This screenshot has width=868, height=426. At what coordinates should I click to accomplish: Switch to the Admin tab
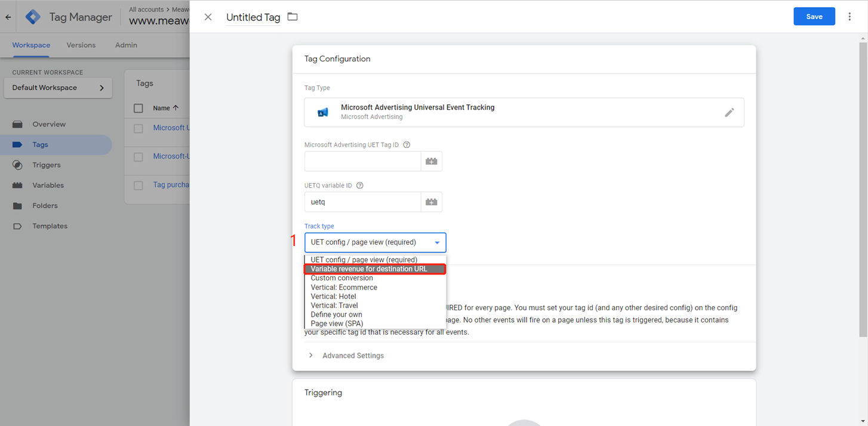point(126,45)
